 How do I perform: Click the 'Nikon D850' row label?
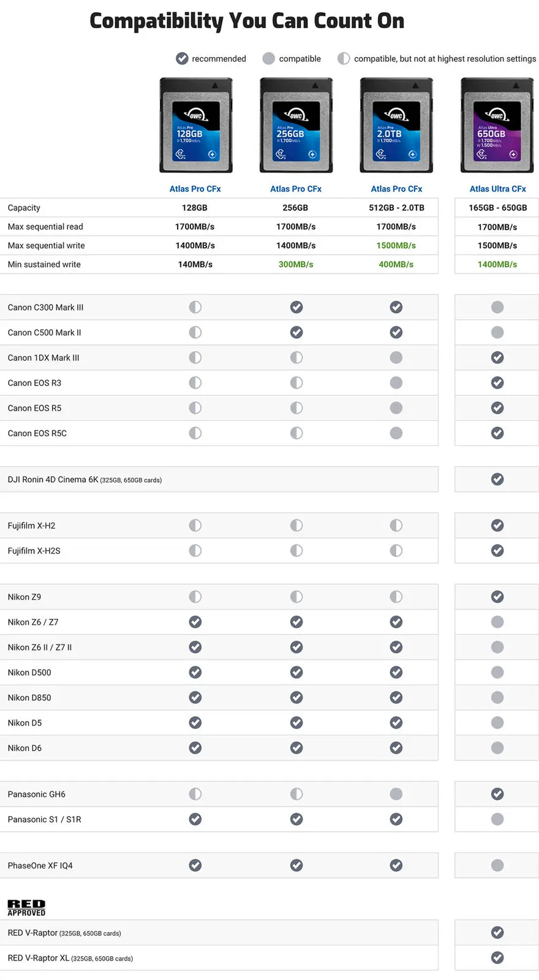click(29, 698)
